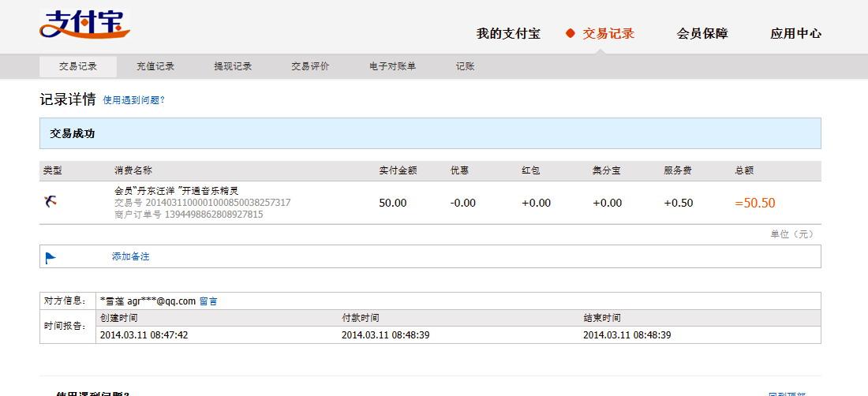Click the 单位（元） unit note
Viewport: 868px width, 396px height.
pyautogui.click(x=792, y=234)
